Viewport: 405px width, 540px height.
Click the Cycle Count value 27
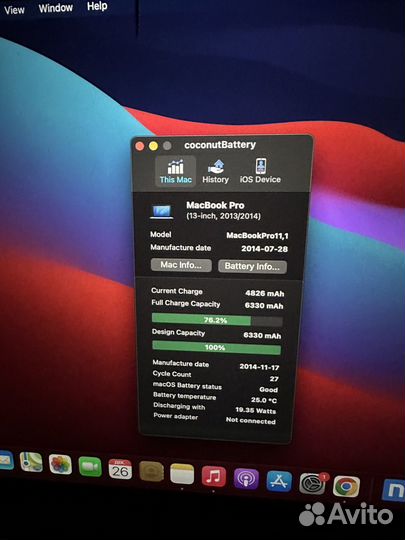pos(274,379)
